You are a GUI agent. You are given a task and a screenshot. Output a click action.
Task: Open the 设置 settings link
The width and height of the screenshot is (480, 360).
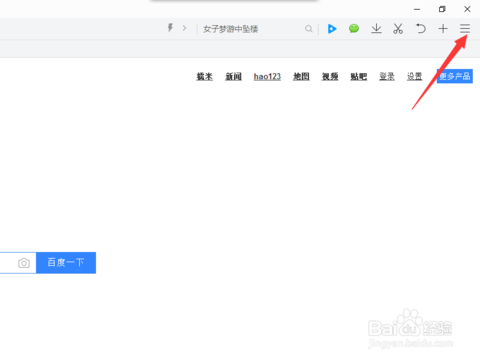pos(415,77)
